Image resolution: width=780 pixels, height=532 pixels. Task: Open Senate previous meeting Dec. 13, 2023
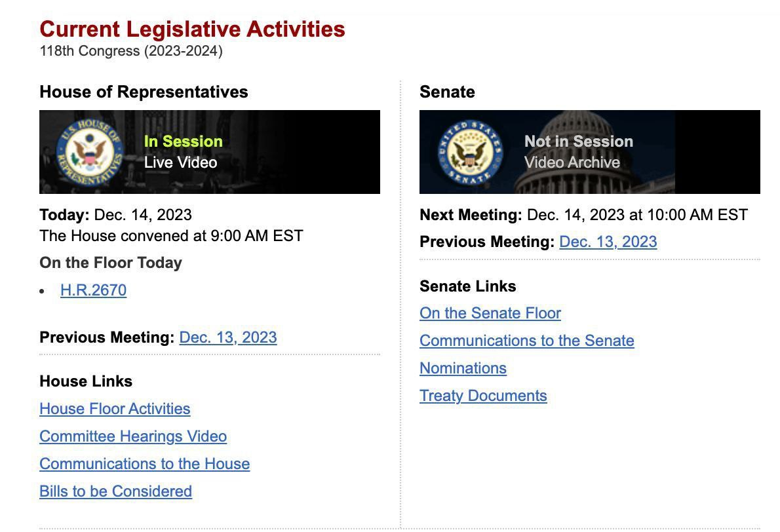click(608, 242)
